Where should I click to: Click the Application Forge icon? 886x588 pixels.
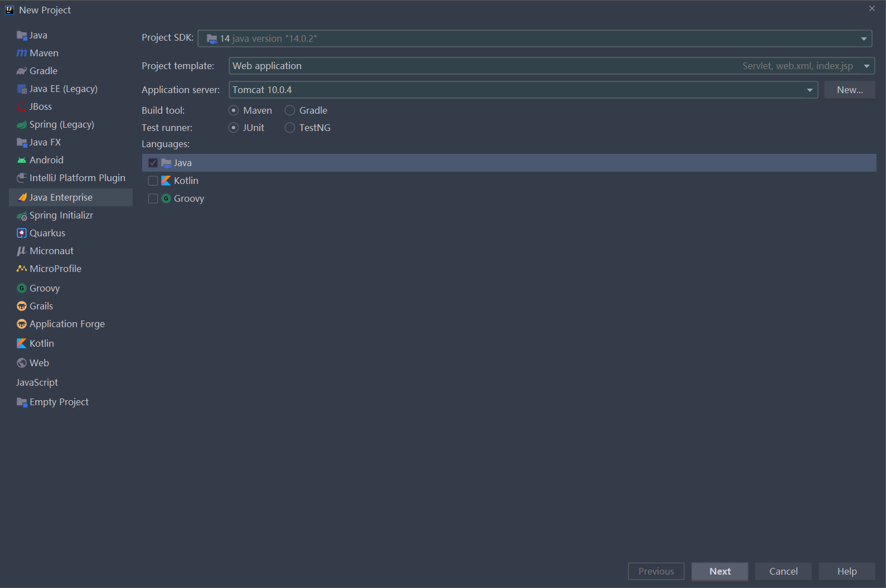pyautogui.click(x=22, y=324)
